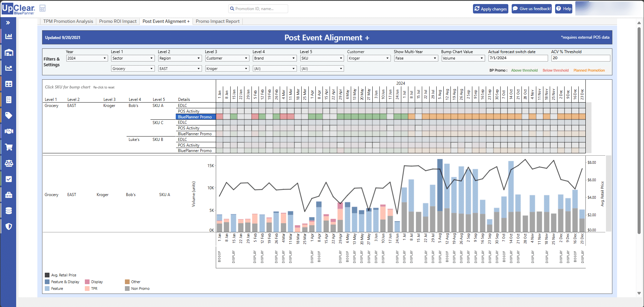Open the Grocery filter dropdown
Screen dimensions: 644x307
tap(133, 69)
